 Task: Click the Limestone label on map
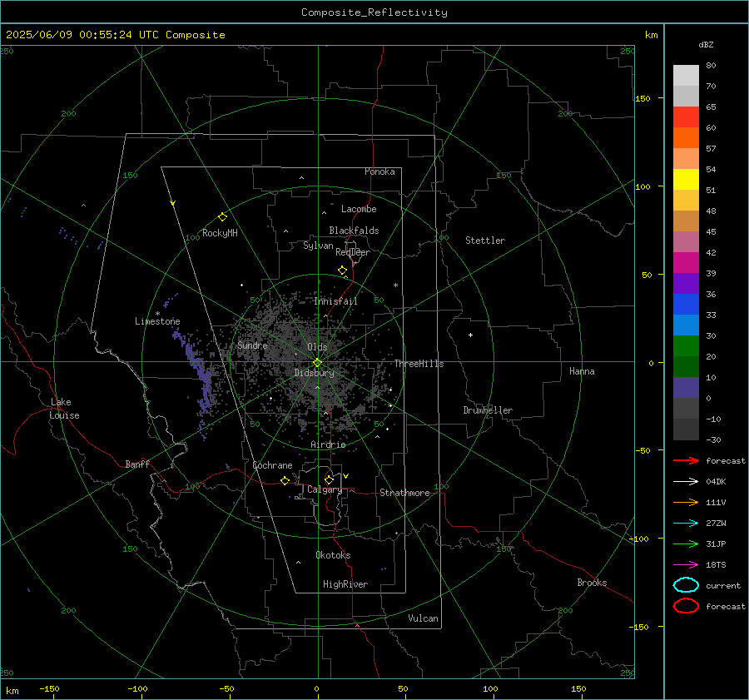pos(157,321)
